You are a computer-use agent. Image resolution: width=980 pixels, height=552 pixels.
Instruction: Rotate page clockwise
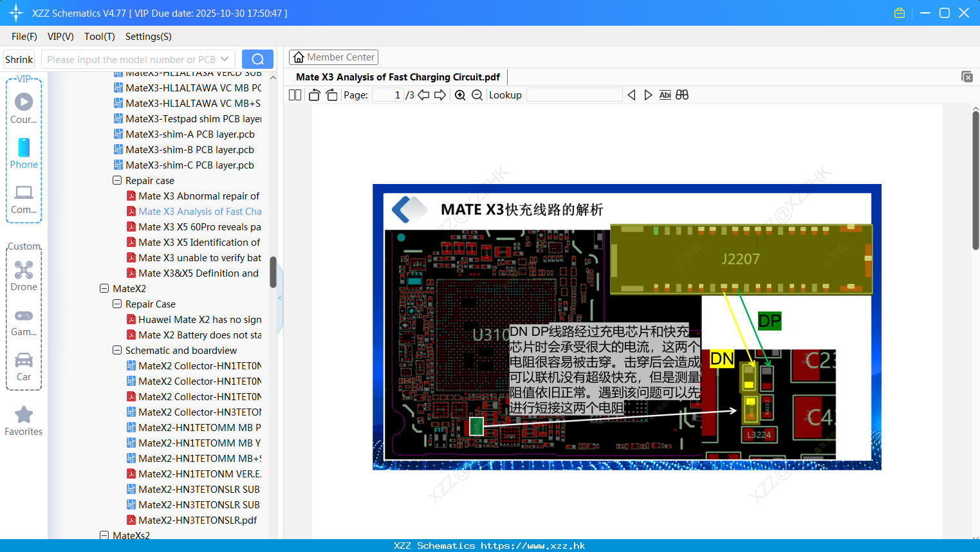coord(332,95)
